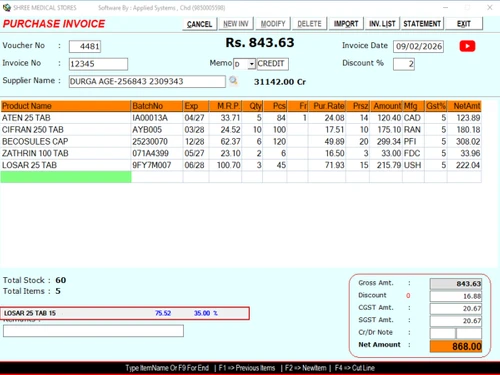Select the ATEN 25 TAB row
The height and width of the screenshot is (375, 500).
coord(241,118)
